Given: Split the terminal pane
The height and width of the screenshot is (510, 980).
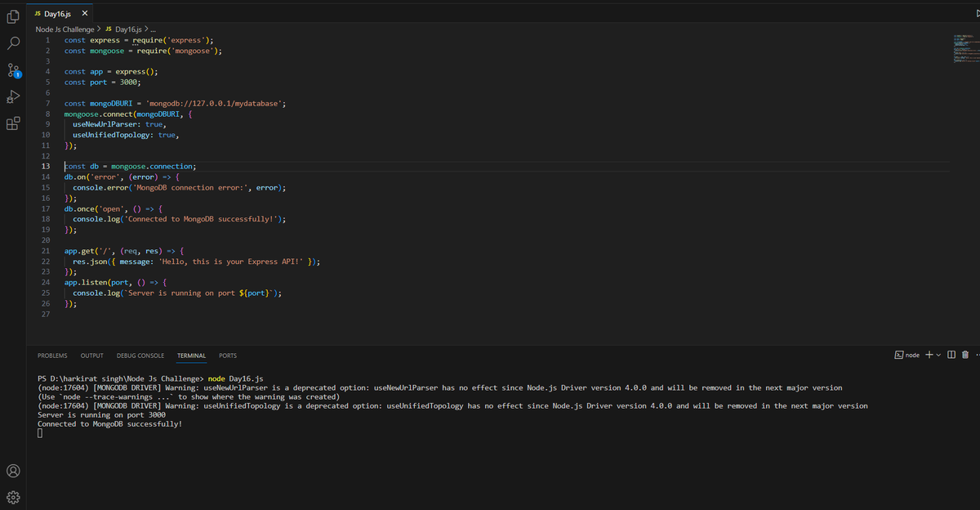Looking at the screenshot, I should coord(952,355).
